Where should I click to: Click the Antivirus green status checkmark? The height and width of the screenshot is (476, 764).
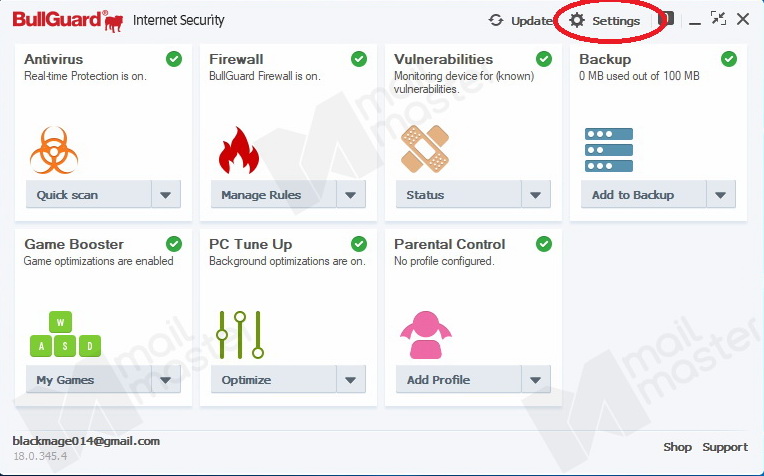[174, 59]
